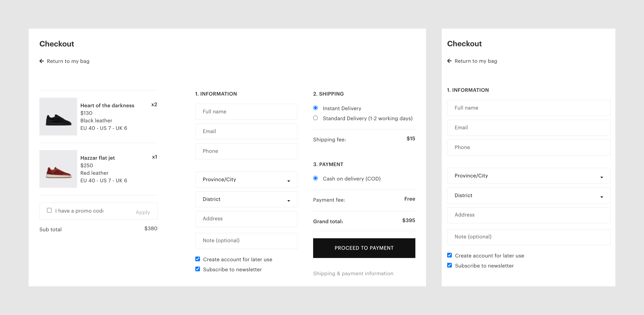Expand Province/City dropdown in left panel

(246, 180)
